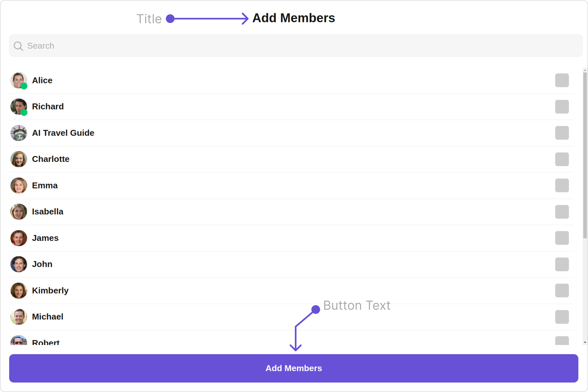Focus the Search input field
The width and height of the screenshot is (588, 392).
pos(295,46)
